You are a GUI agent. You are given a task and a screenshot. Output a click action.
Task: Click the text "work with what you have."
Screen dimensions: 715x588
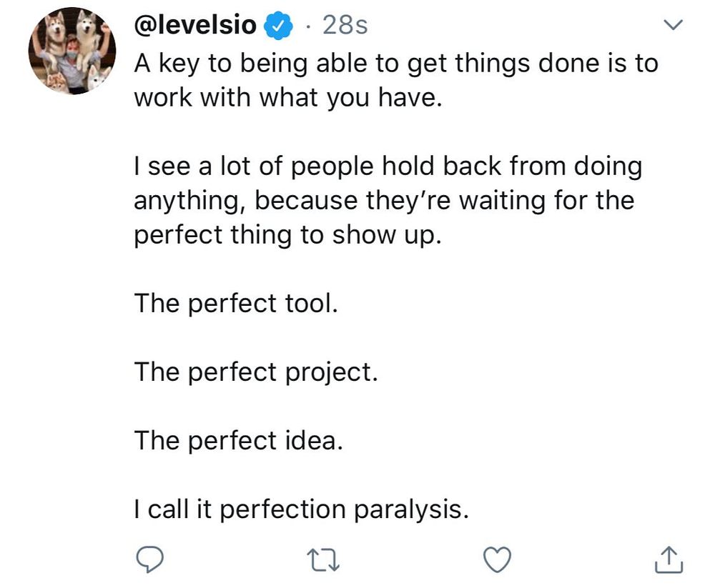(289, 97)
